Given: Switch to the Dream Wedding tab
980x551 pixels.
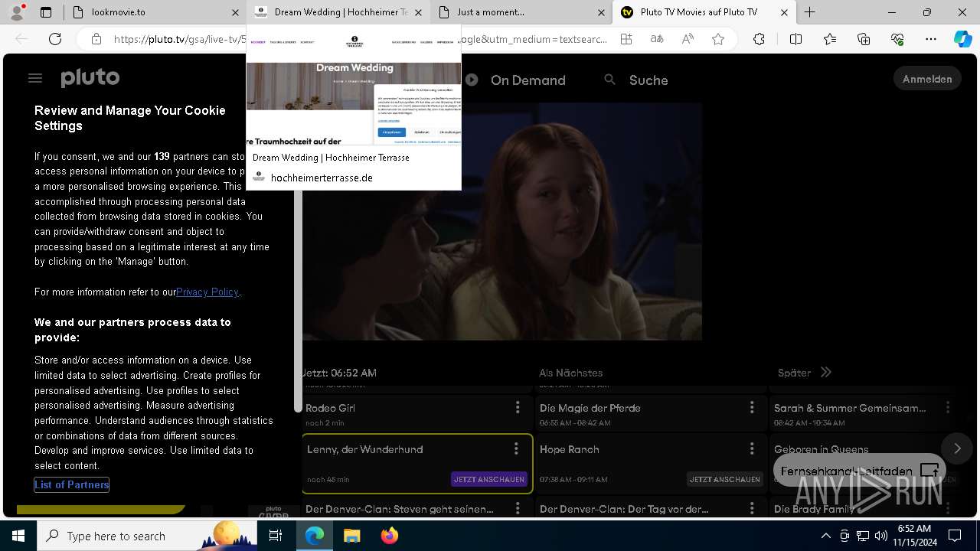Looking at the screenshot, I should (x=340, y=12).
